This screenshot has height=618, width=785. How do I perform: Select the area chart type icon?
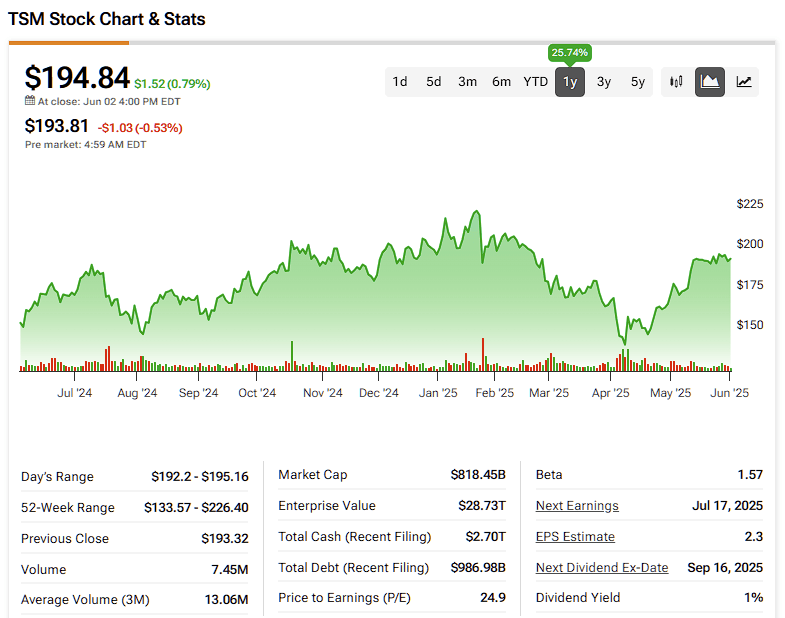pyautogui.click(x=710, y=82)
